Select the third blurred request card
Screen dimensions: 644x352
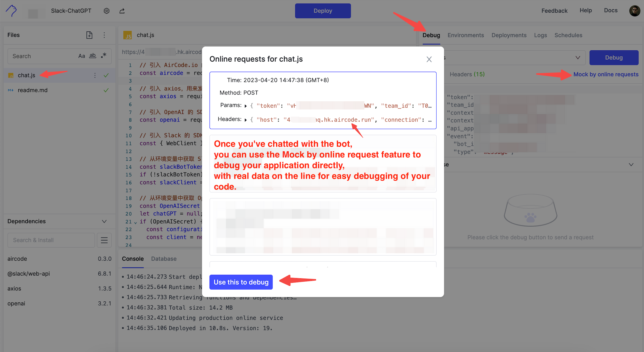point(323,227)
